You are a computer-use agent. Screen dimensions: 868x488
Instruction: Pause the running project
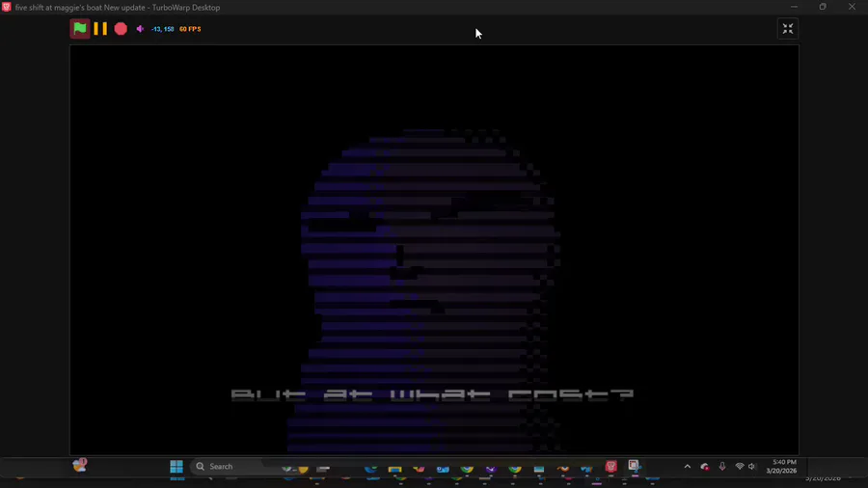100,29
